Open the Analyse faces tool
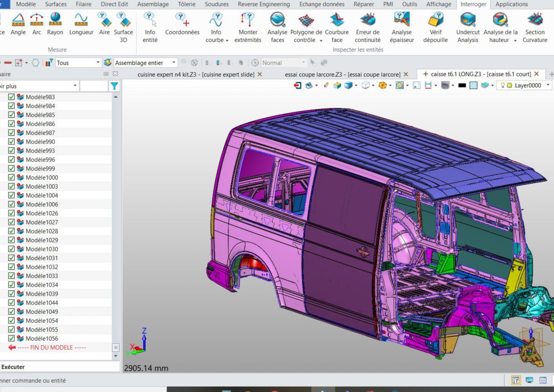 [x=278, y=28]
